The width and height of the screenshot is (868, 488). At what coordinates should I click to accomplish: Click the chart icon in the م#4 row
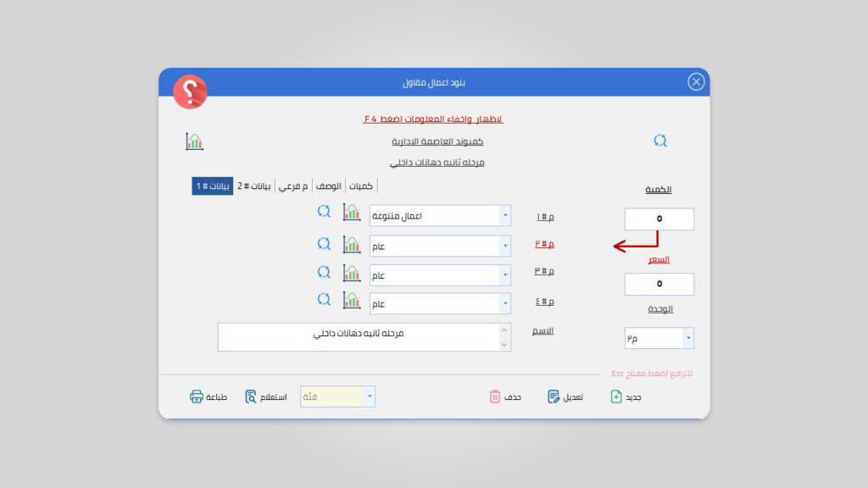point(351,300)
